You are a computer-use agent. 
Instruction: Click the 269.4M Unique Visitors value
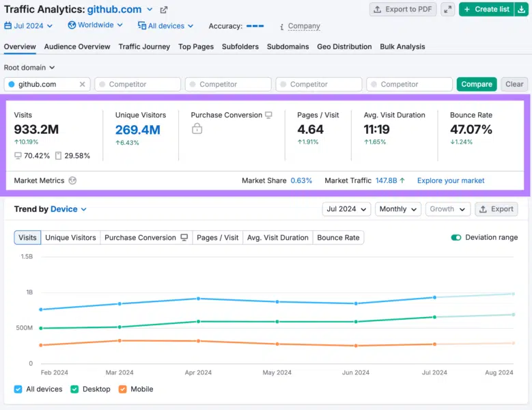click(138, 130)
